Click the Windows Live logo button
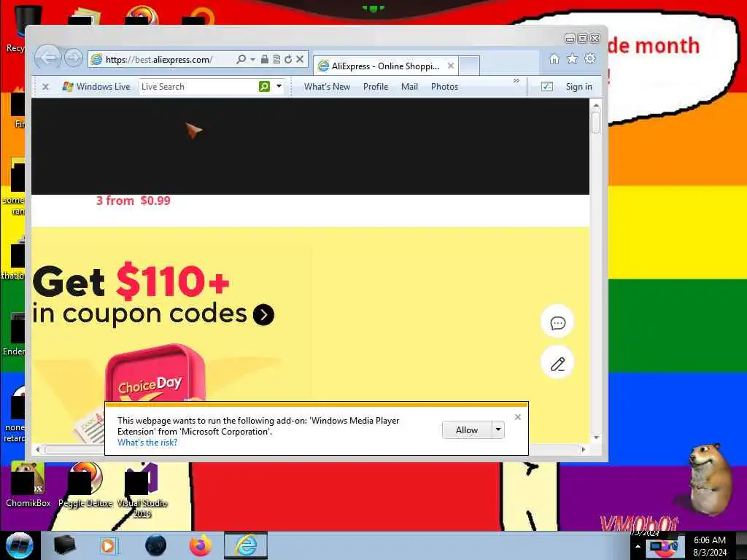747x560 pixels. click(x=96, y=87)
